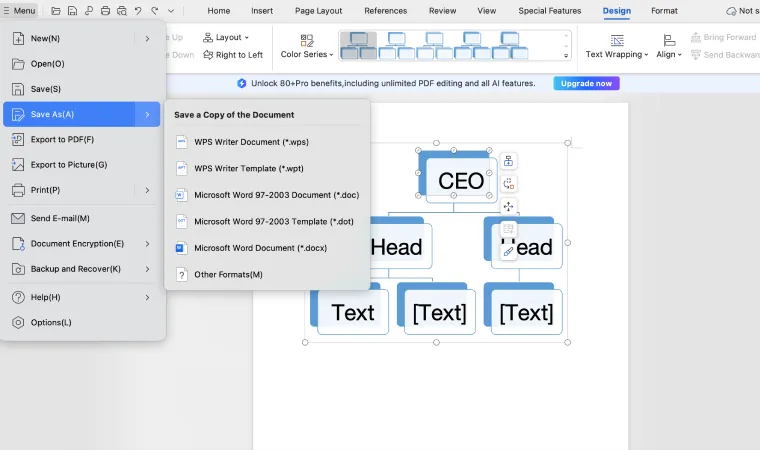Save as WPS Writer Document (*.wps)
The width and height of the screenshot is (760, 450).
point(267,142)
